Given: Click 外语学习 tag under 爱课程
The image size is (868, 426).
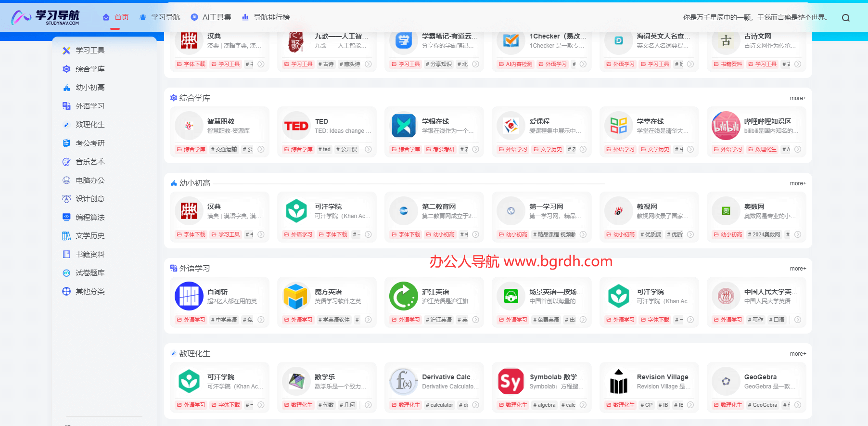Looking at the screenshot, I should tap(513, 150).
